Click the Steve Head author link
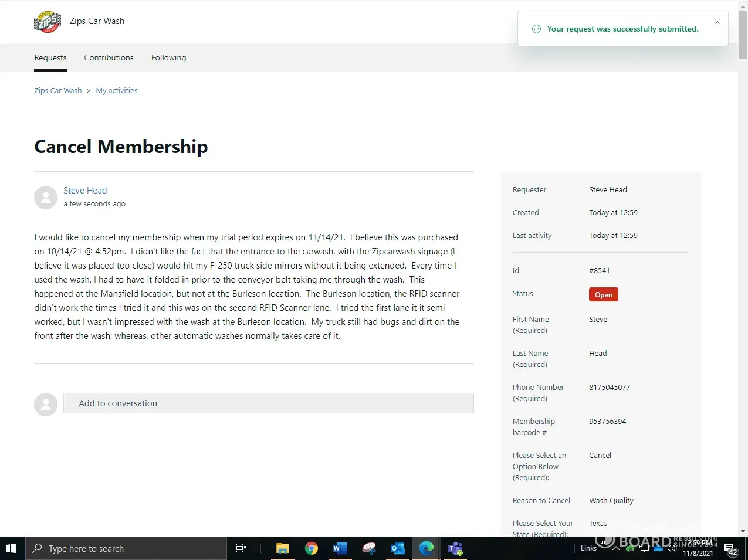This screenshot has width=748, height=560. (85, 191)
